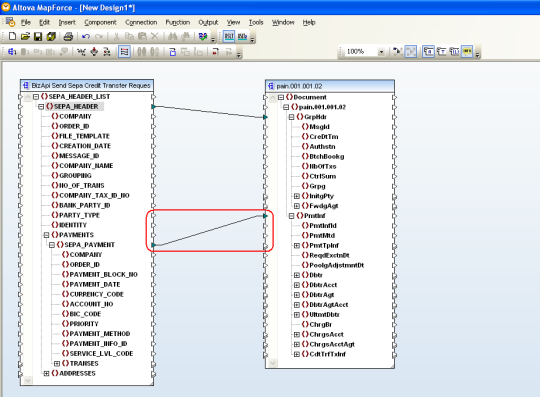Undo the last action with the blue arrow

[86, 36]
